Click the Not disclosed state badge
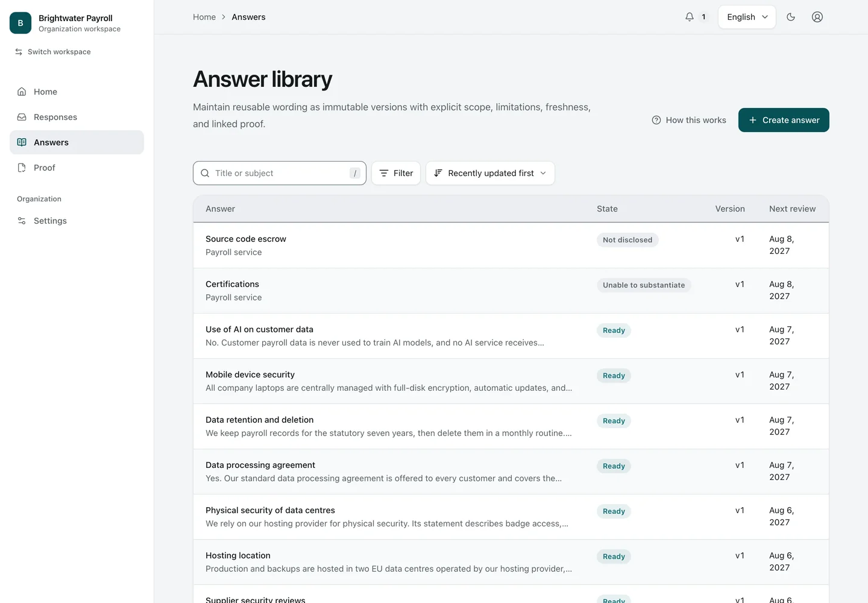This screenshot has width=868, height=603. [627, 240]
